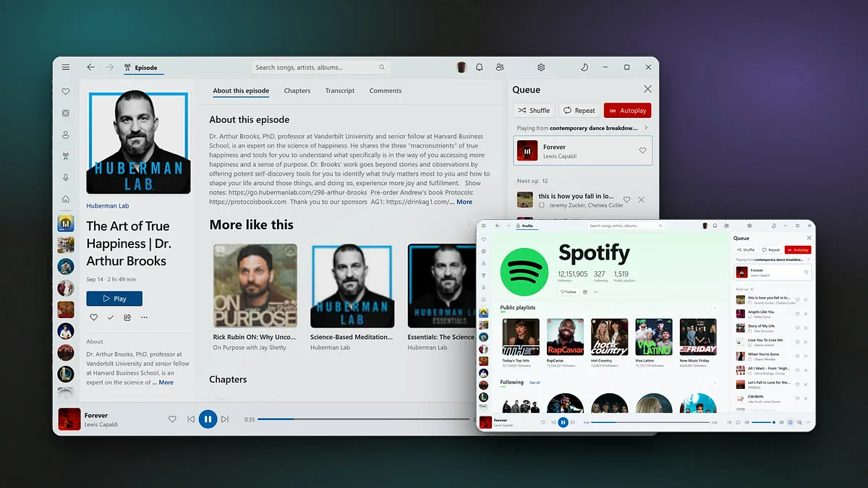Screen dimensions: 868x488
Task: Go to Home icon in Episode sidebar
Action: tap(66, 199)
